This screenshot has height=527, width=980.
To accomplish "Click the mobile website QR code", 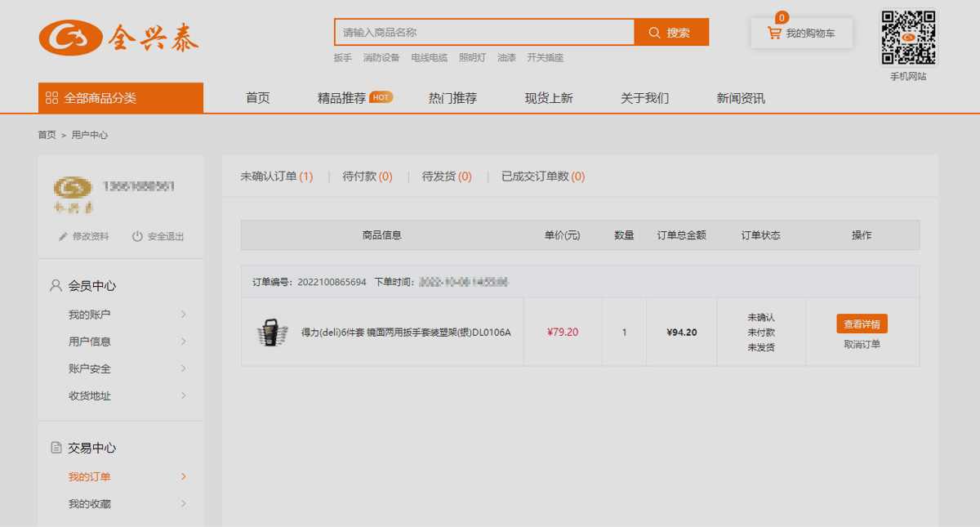I will click(x=908, y=38).
